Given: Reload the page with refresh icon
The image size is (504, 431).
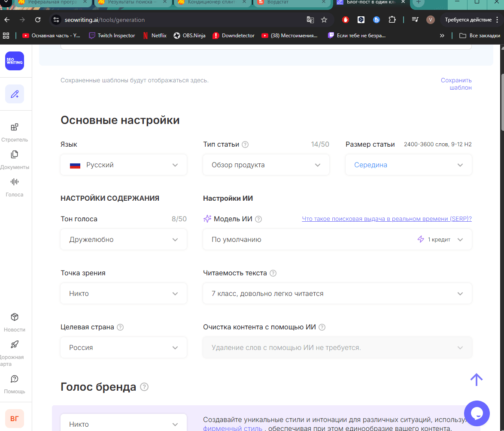Looking at the screenshot, I should click(x=38, y=20).
